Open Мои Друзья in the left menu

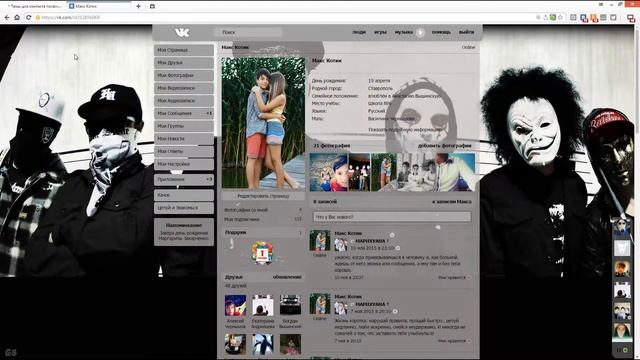coord(184,63)
